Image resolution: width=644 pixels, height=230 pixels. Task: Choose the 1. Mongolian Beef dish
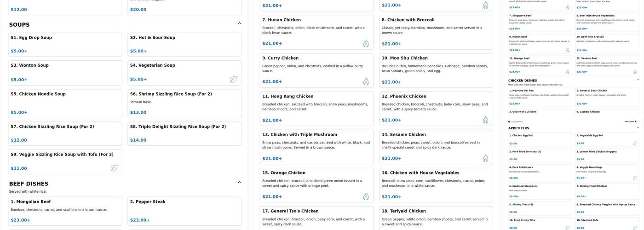tap(65, 211)
